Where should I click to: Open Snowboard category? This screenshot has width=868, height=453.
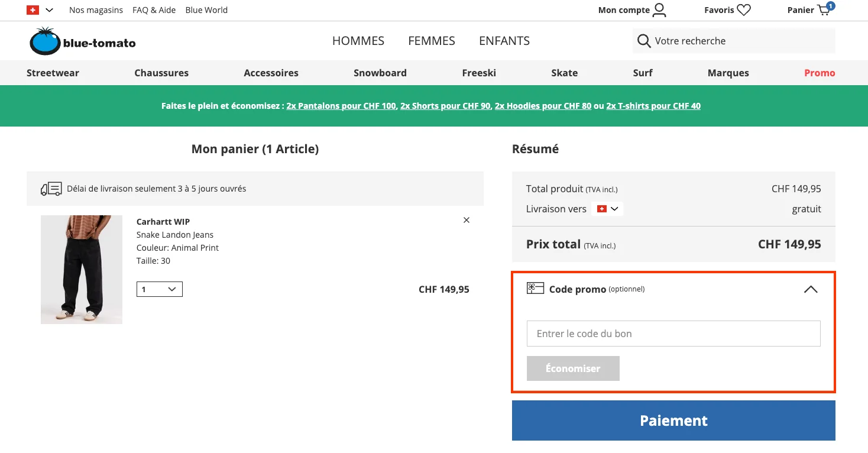coord(380,73)
